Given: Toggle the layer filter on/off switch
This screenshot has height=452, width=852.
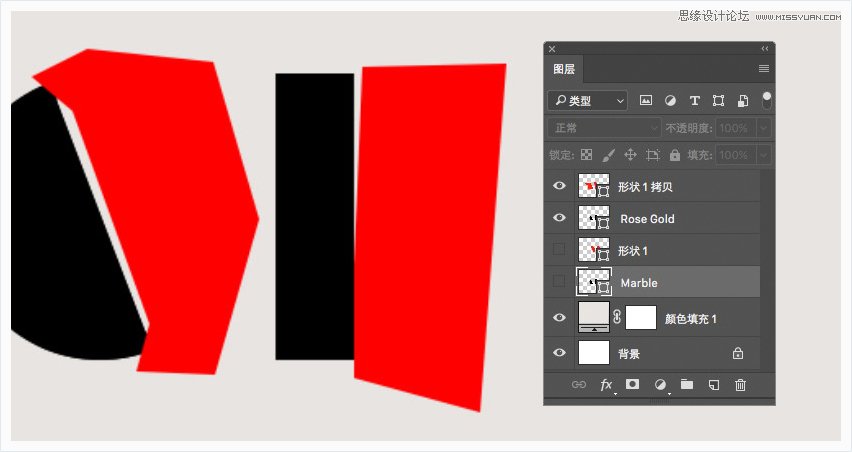Looking at the screenshot, I should 766,100.
